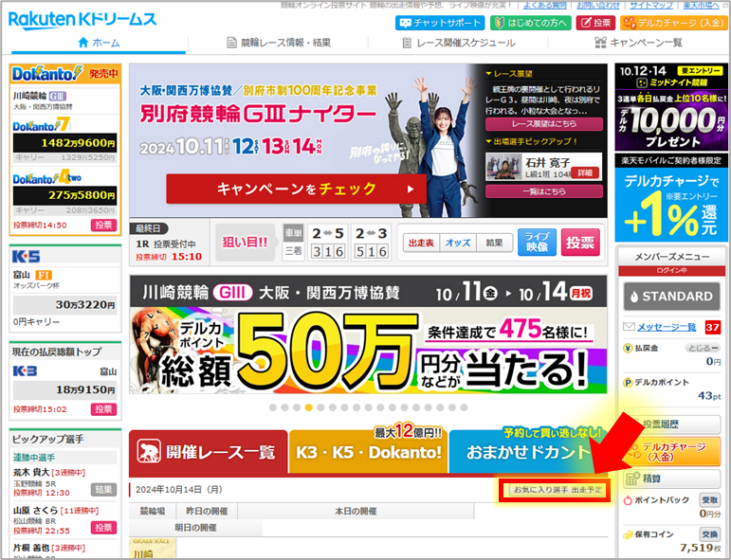This screenshot has width=731, height=560.
Task: Click お気に入り選手 出走予定 button
Action: pos(557,490)
